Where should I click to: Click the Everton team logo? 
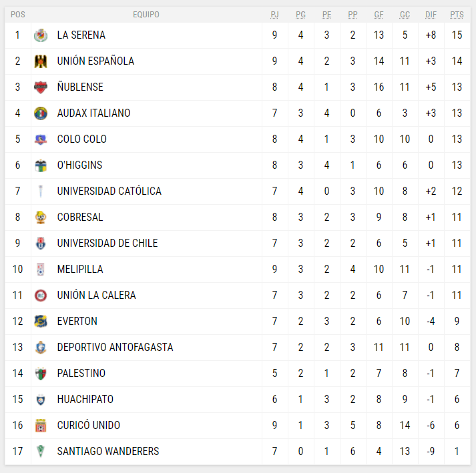tap(41, 322)
